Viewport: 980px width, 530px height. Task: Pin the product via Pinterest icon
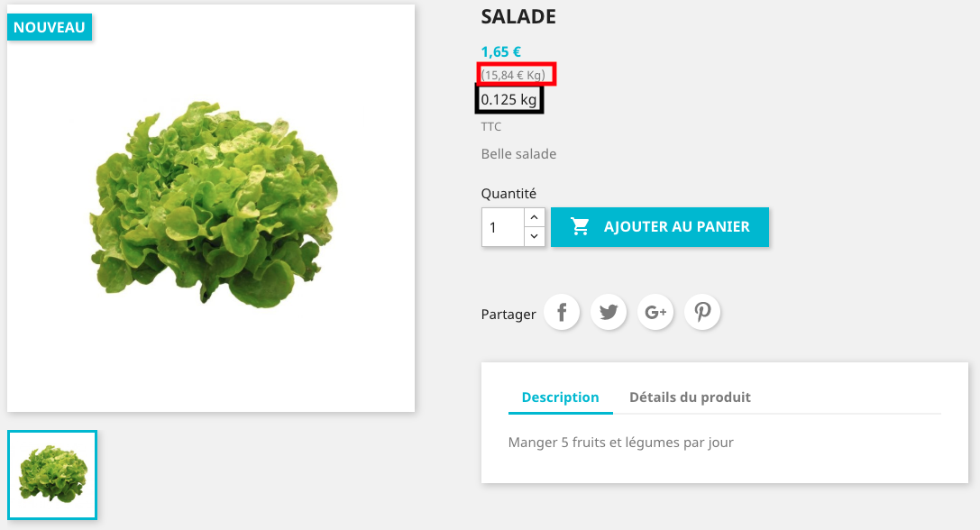[x=702, y=312]
